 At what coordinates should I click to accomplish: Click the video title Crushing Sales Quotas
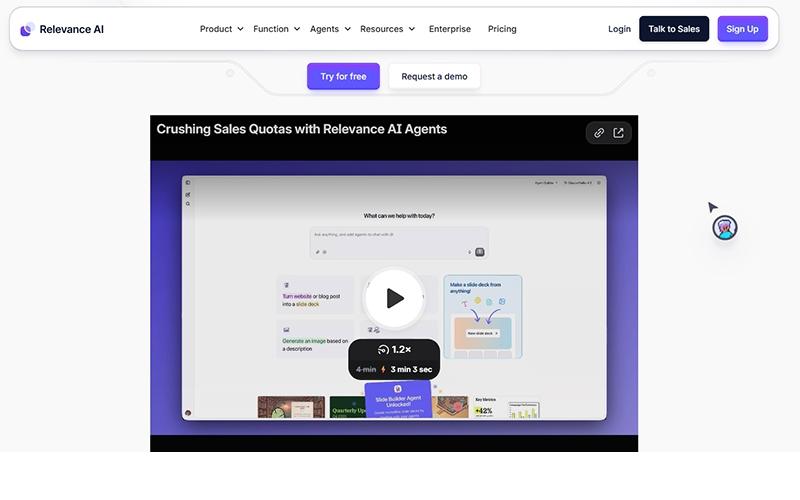point(302,129)
